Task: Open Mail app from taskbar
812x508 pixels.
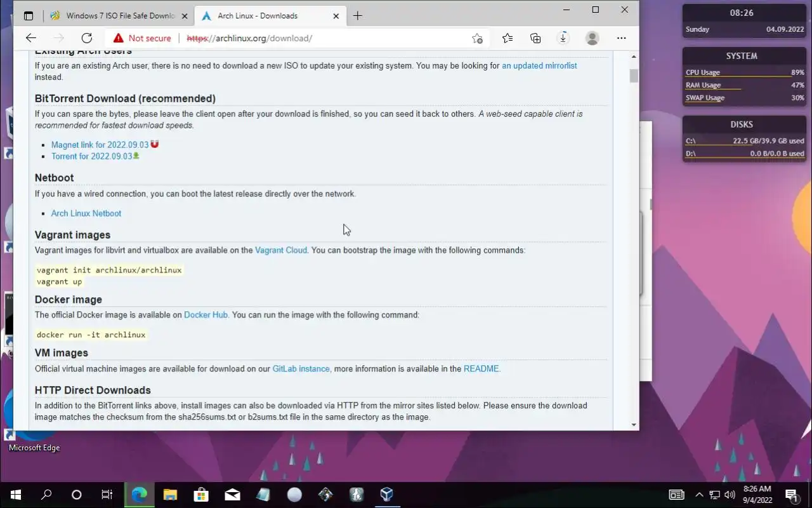Action: [232, 495]
